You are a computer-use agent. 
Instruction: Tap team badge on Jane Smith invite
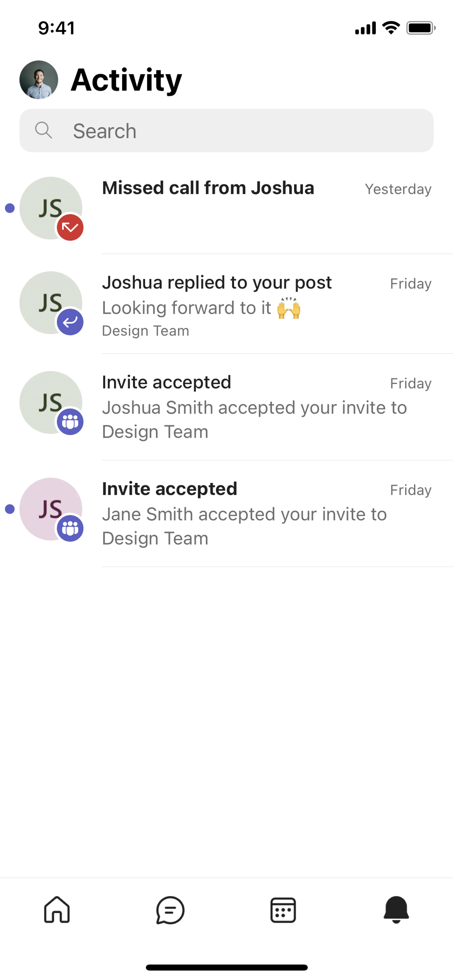[x=70, y=528]
